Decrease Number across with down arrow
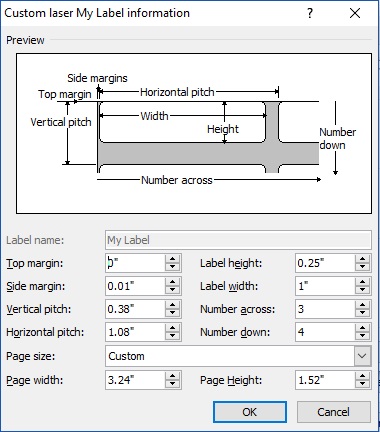Image resolution: width=380 pixels, height=432 pixels. 362,313
